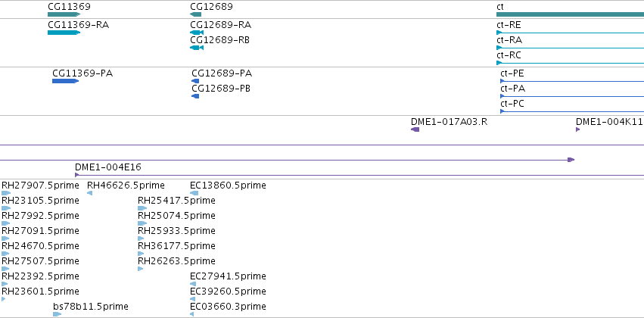This screenshot has height=318, width=644.
Task: Click the CG11369-PA label text
Action: point(82,73)
